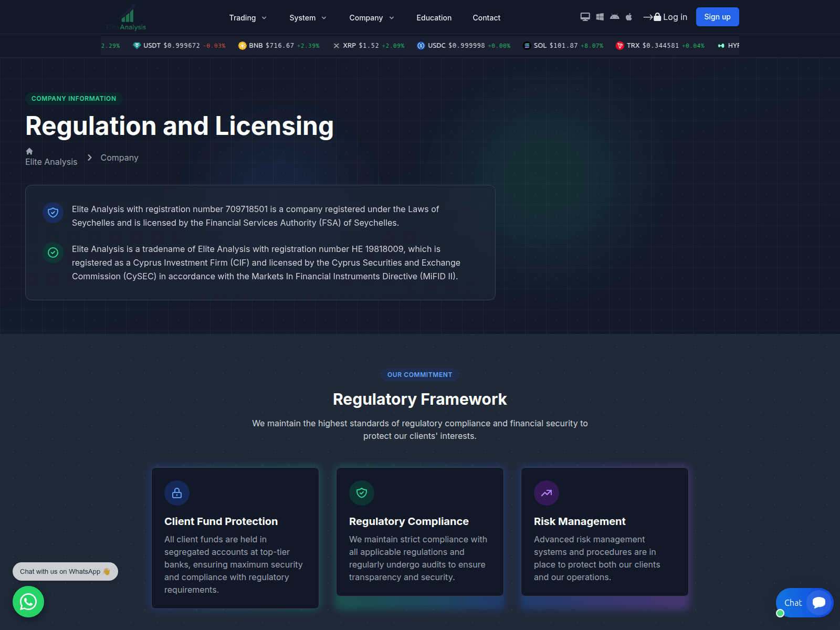840x630 pixels.
Task: Expand the Trading dropdown menu
Action: click(x=248, y=18)
